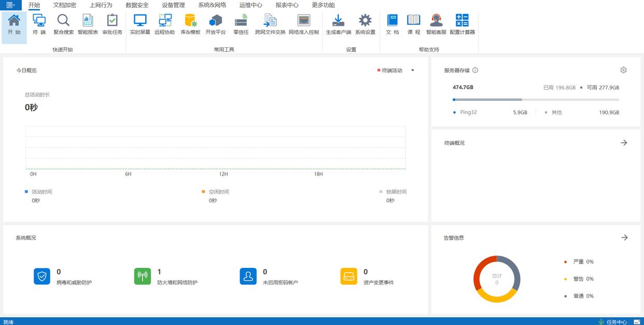Expand the 终端活动 dropdown
This screenshot has height=325, width=644.
[413, 71]
